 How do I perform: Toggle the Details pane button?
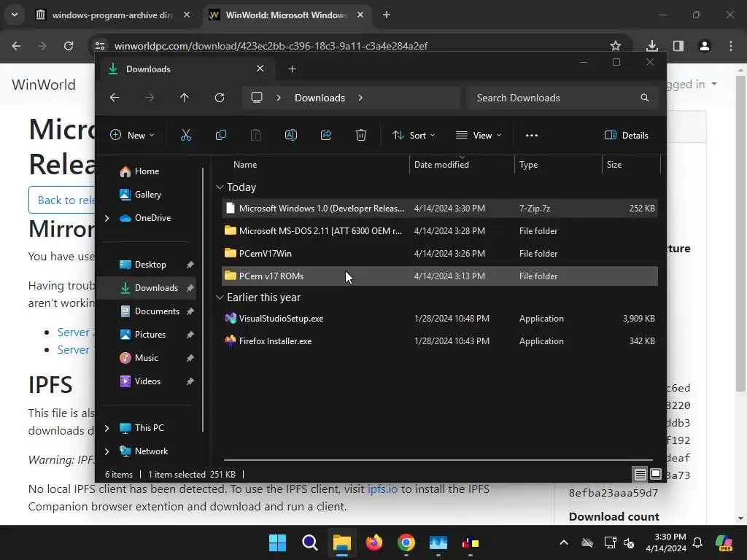[627, 135]
